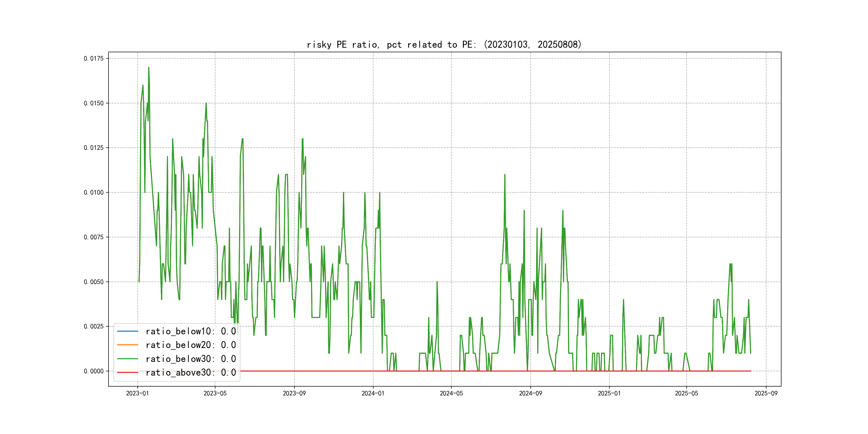Click the 2023-01 x-axis tick label
Image resolution: width=868 pixels, height=434 pixels.
click(x=137, y=393)
